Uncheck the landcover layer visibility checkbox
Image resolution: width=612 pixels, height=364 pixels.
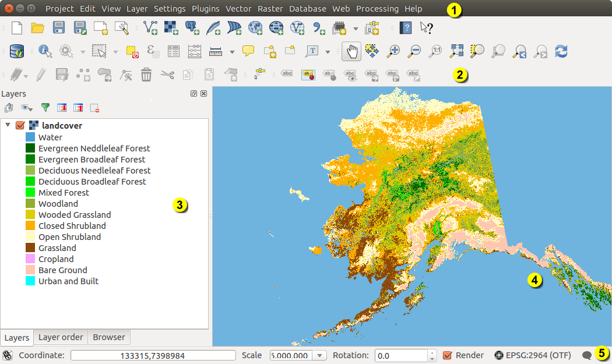(20, 125)
